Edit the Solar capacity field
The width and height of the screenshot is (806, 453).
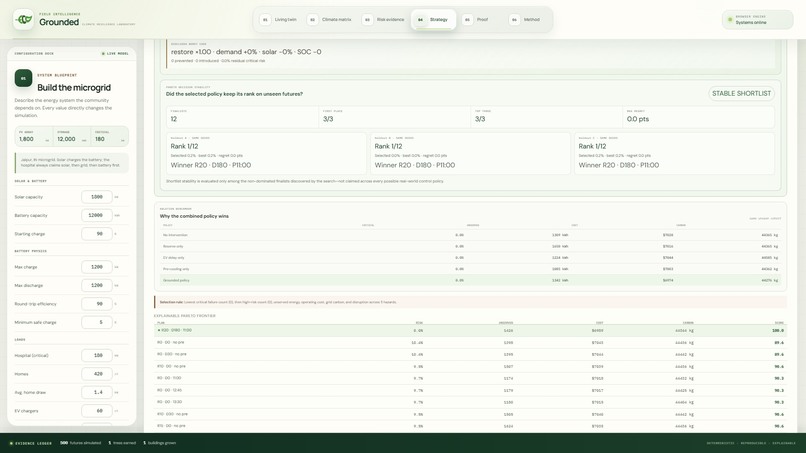point(97,197)
